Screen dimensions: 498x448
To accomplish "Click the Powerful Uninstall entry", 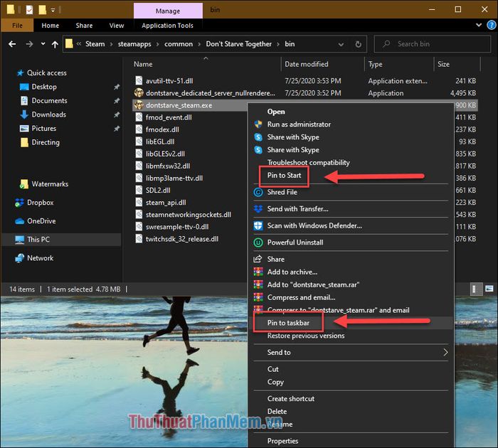I will [x=295, y=242].
